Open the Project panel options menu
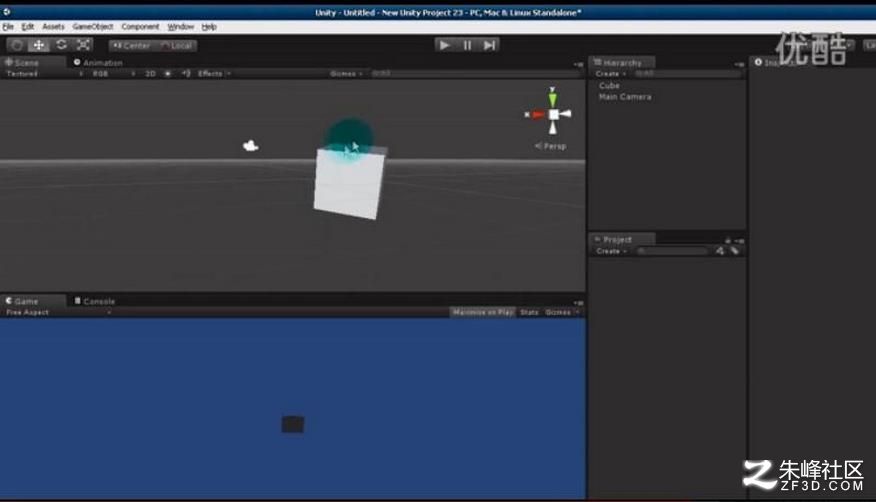Screen dimensions: 876x502 pyautogui.click(x=739, y=241)
